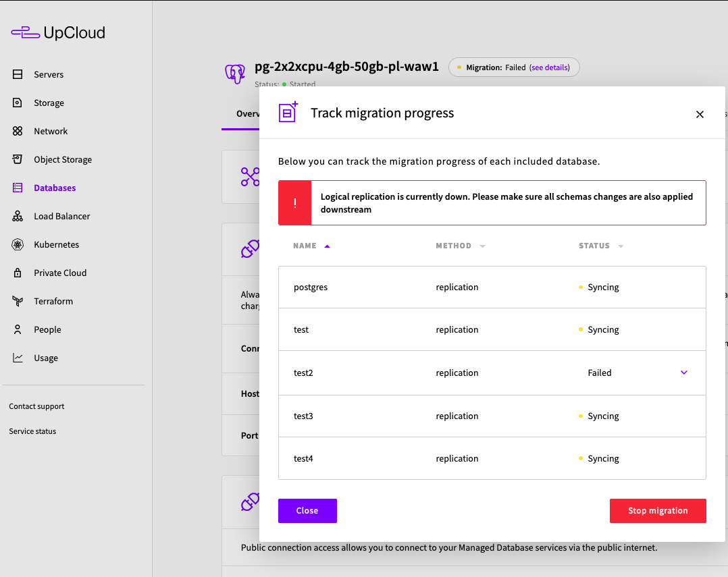Select Databases menu item
The width and height of the screenshot is (728, 577).
click(x=55, y=188)
